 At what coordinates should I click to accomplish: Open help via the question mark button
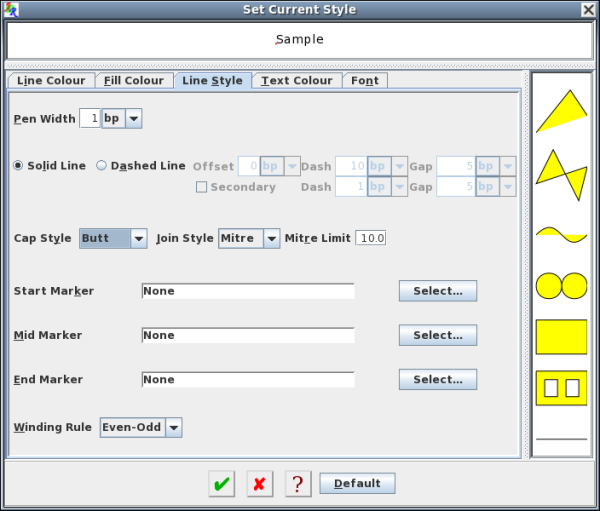[x=298, y=483]
